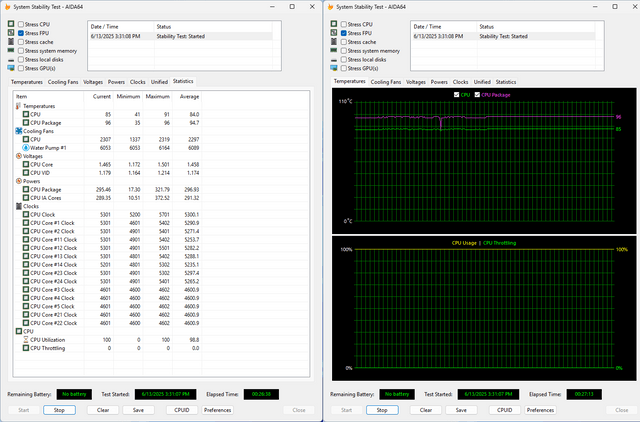Enable Stress system memory in left window
This screenshot has width=640, height=422.
[x=21, y=51]
